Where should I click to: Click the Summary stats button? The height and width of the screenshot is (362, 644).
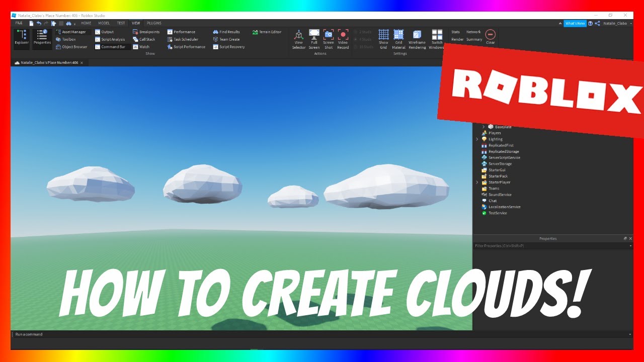pos(474,39)
